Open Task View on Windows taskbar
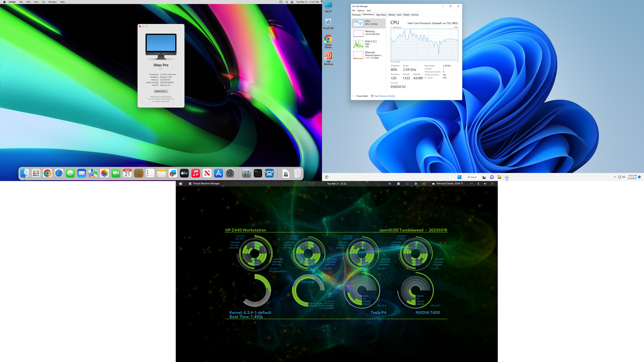Image resolution: width=644 pixels, height=362 pixels. coord(484,177)
